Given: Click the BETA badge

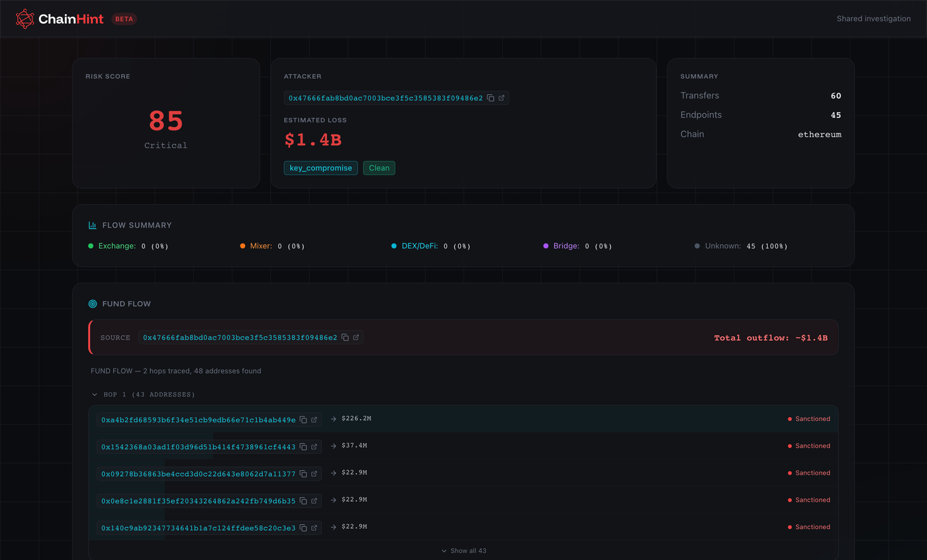Looking at the screenshot, I should (124, 19).
